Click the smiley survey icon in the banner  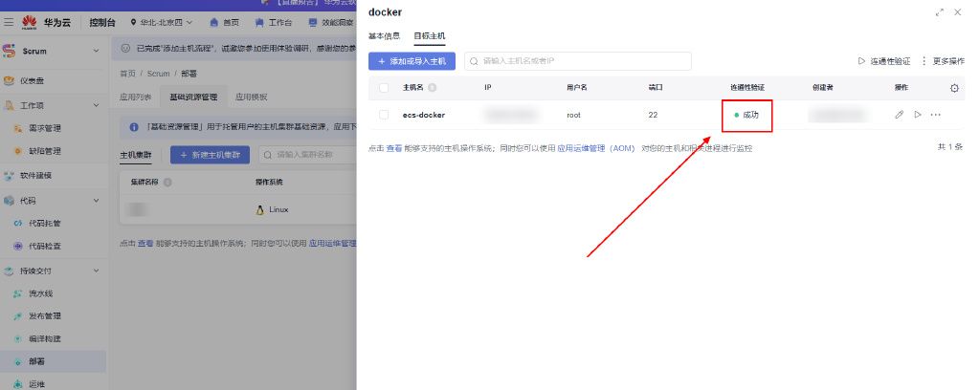(125, 48)
